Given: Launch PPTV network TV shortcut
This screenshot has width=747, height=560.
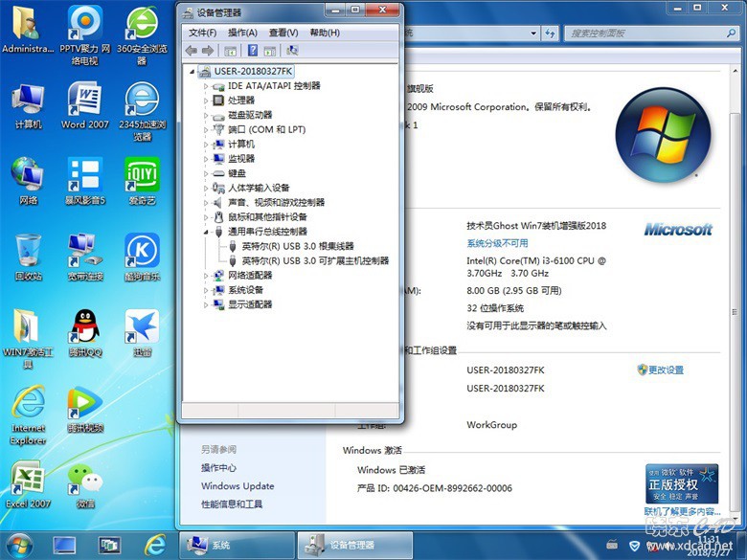Looking at the screenshot, I should (x=85, y=35).
